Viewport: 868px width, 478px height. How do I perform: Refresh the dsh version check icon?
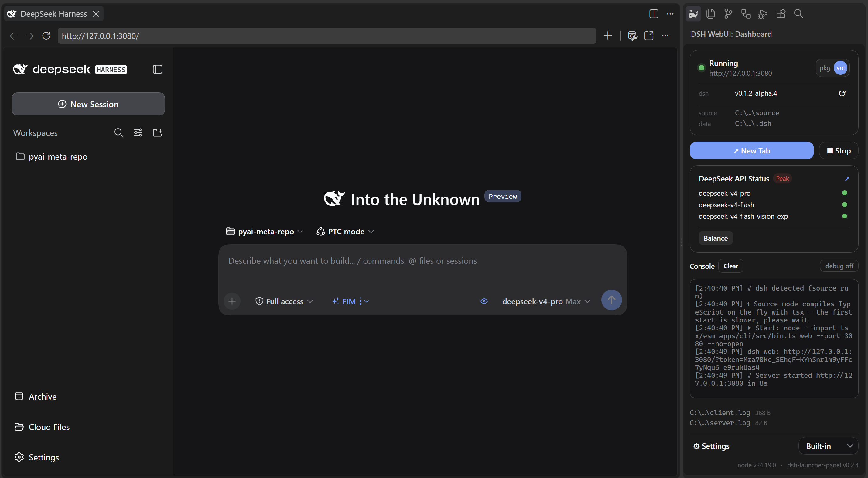click(x=842, y=93)
